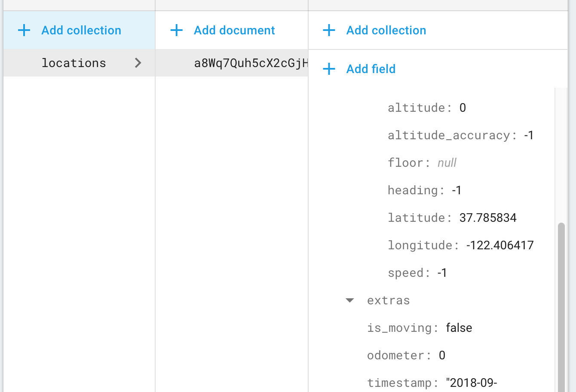Click Add document
Screen dimensions: 576x392
tap(234, 30)
